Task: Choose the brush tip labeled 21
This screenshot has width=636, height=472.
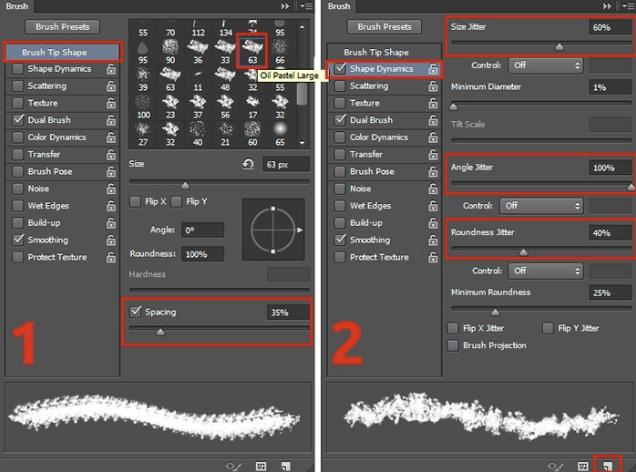Action: pyautogui.click(x=225, y=134)
